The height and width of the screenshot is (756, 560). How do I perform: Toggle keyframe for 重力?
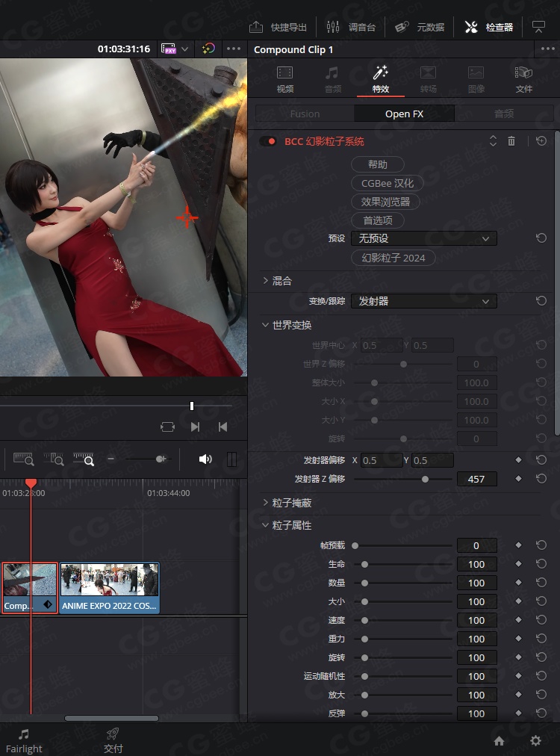(x=518, y=639)
